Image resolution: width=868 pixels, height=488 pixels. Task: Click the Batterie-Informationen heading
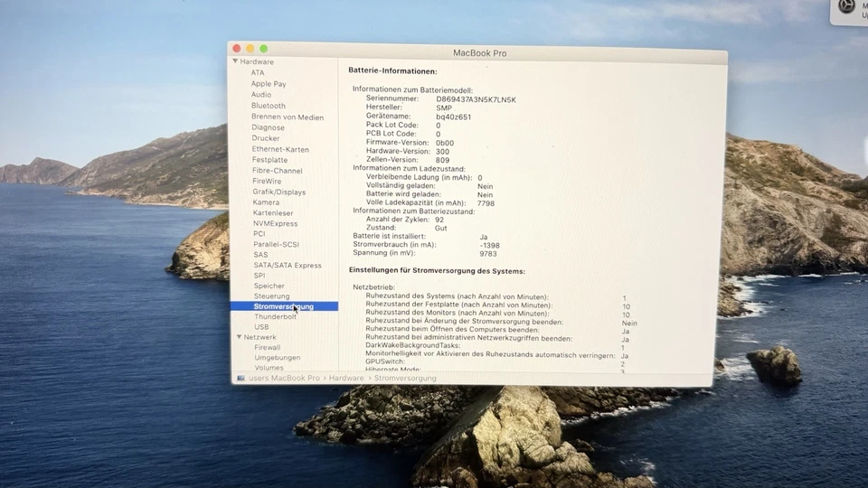pyautogui.click(x=392, y=70)
